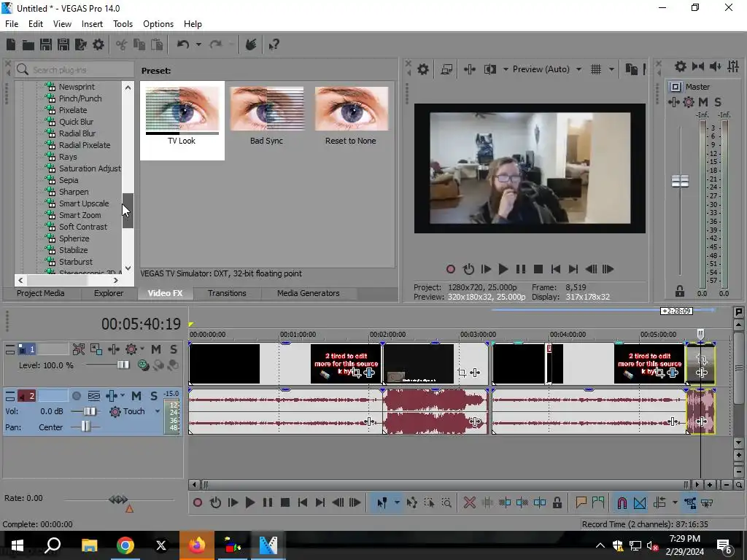Click the Undo arrow button
The width and height of the screenshot is (747, 560).
(183, 44)
